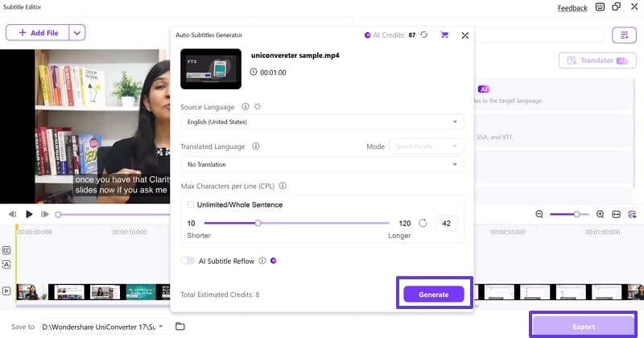Click the CPL value field showing 42
Image resolution: width=644 pixels, height=338 pixels.
click(446, 224)
